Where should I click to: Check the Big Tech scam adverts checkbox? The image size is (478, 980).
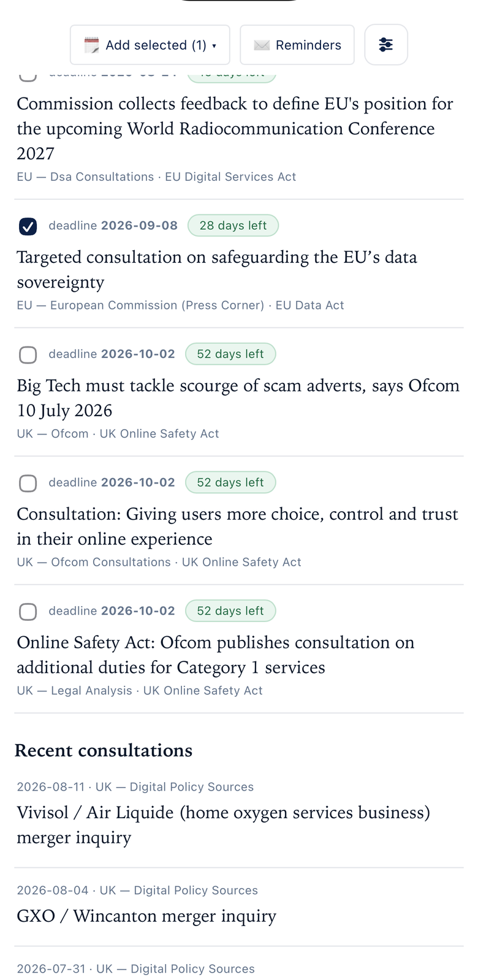[28, 355]
